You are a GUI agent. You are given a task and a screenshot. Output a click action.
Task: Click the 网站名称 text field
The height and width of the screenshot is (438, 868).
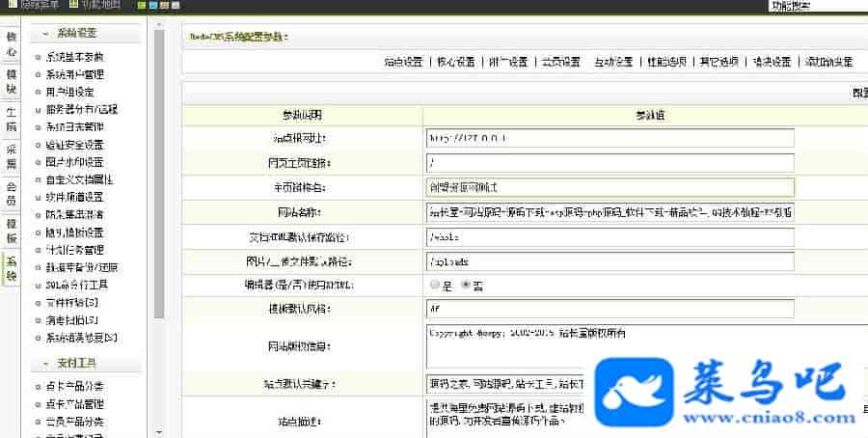(x=609, y=211)
